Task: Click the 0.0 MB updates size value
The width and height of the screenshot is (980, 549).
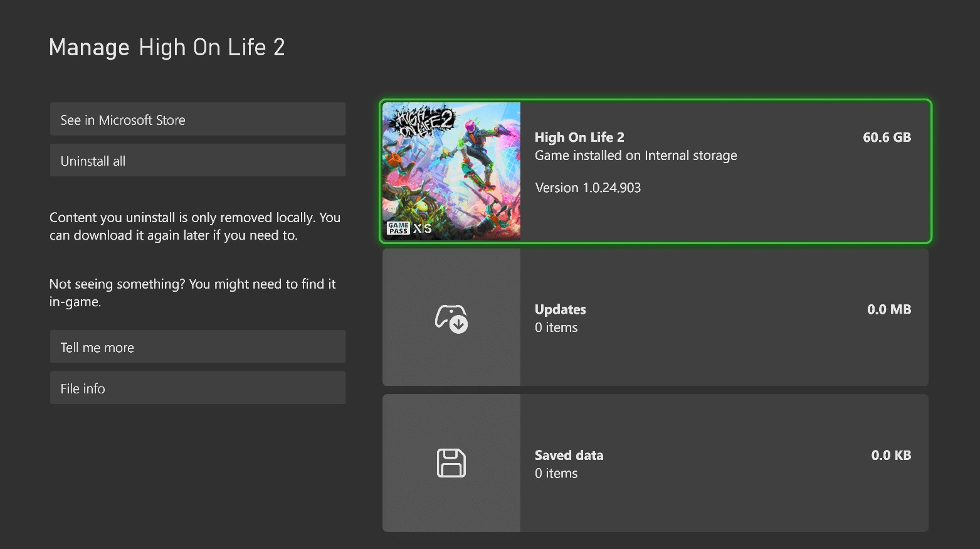Action: [888, 309]
